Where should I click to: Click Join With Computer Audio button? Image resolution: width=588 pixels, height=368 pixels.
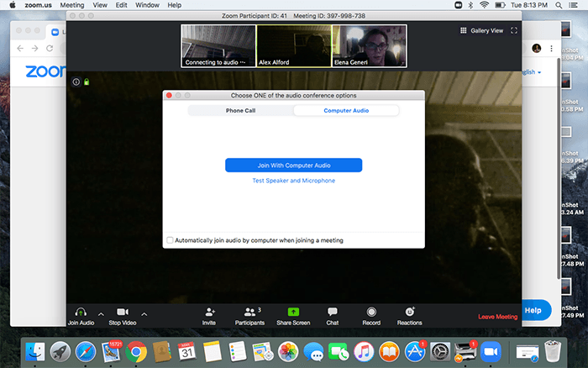294,166
